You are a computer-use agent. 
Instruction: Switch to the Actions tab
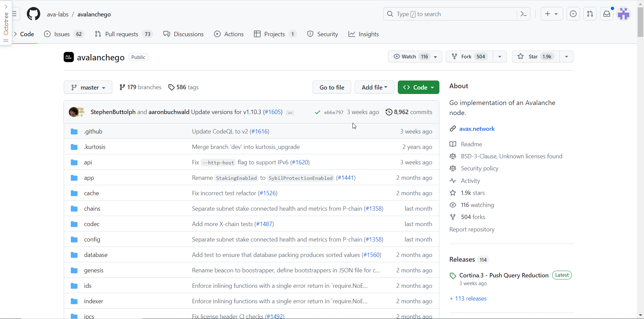(229, 34)
